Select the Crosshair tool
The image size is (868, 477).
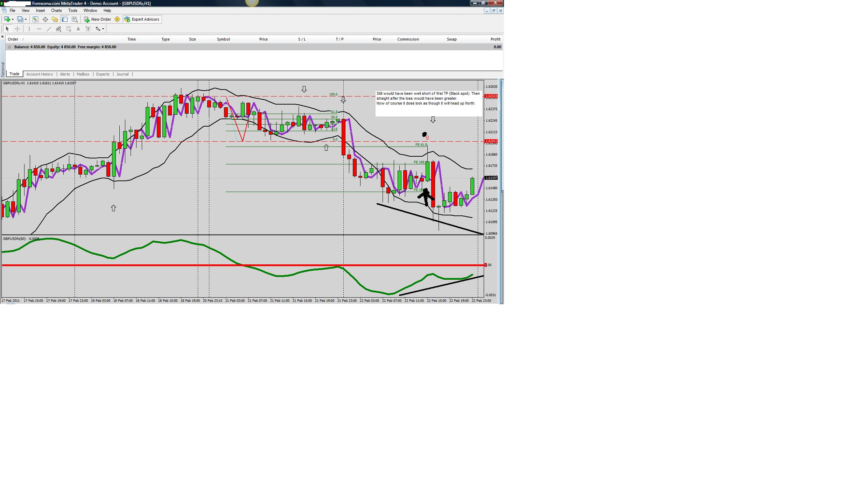point(17,29)
